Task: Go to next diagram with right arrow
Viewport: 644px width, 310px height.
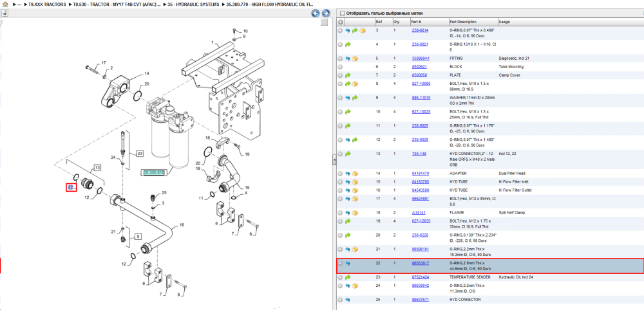Action: (x=326, y=13)
